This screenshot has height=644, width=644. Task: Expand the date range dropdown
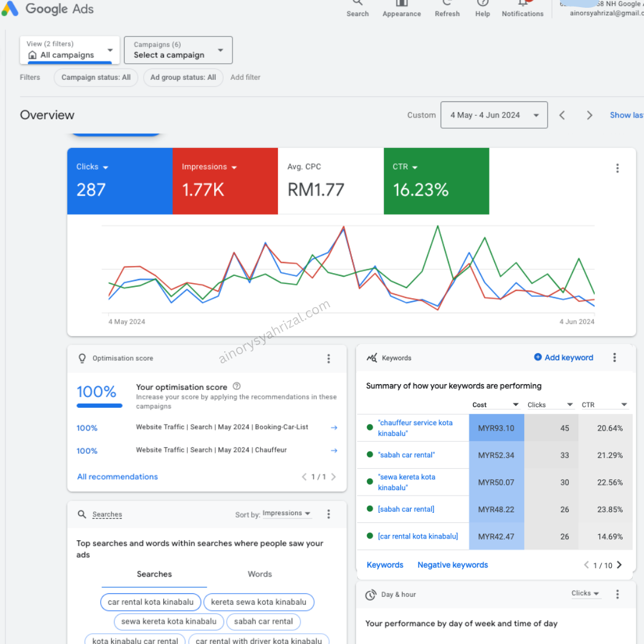tap(494, 115)
